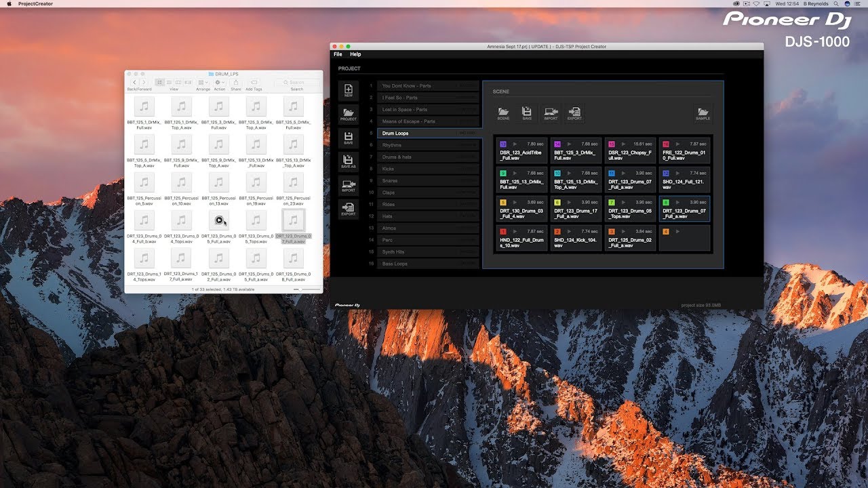Image resolution: width=868 pixels, height=488 pixels.
Task: Select the Rhythms scene
Action: coord(429,145)
